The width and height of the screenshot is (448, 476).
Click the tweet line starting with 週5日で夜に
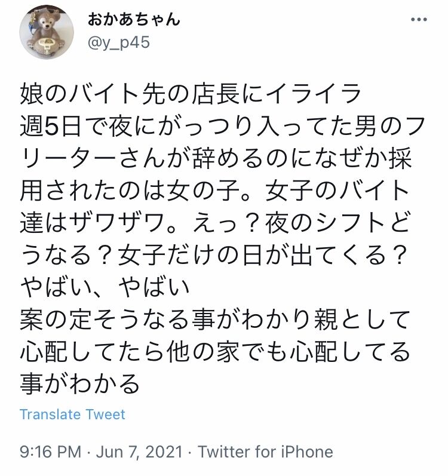(222, 126)
